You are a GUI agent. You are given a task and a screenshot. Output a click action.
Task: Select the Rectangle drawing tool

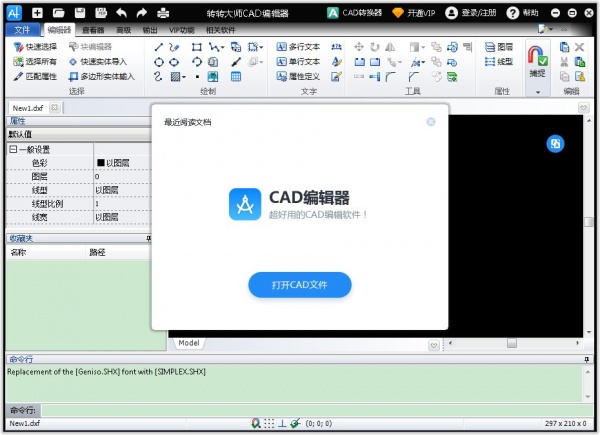click(x=197, y=47)
